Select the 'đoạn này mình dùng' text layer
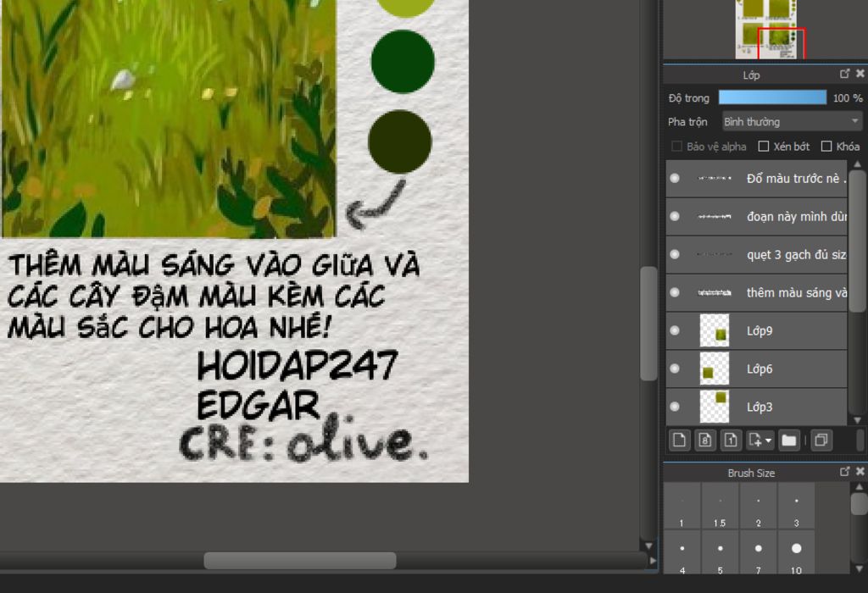Image resolution: width=868 pixels, height=593 pixels. pos(757,216)
